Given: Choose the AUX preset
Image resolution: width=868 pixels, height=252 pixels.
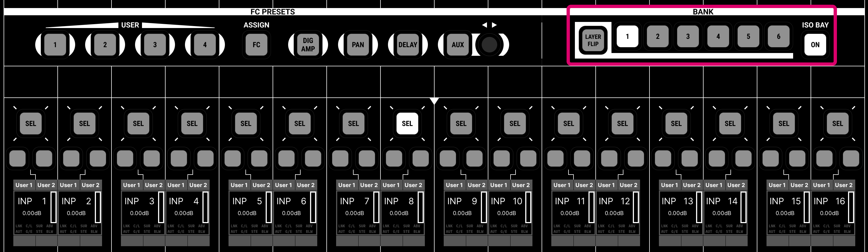Looking at the screenshot, I should point(458,44).
